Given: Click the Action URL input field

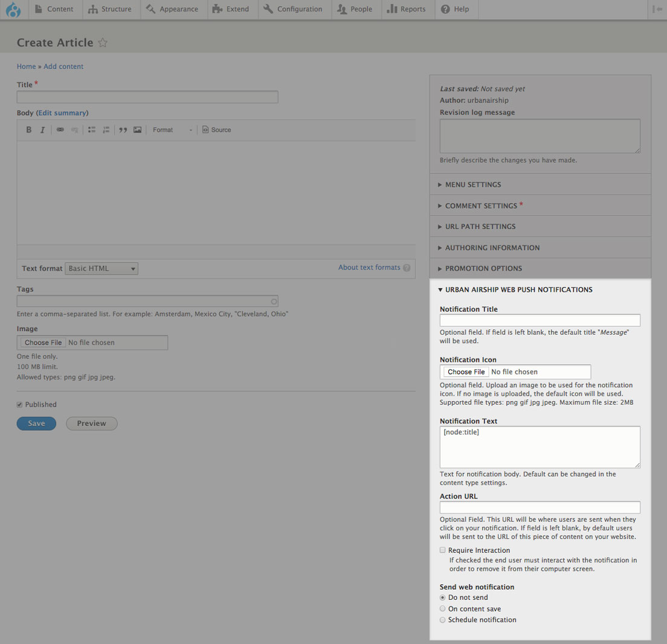Looking at the screenshot, I should pos(540,507).
